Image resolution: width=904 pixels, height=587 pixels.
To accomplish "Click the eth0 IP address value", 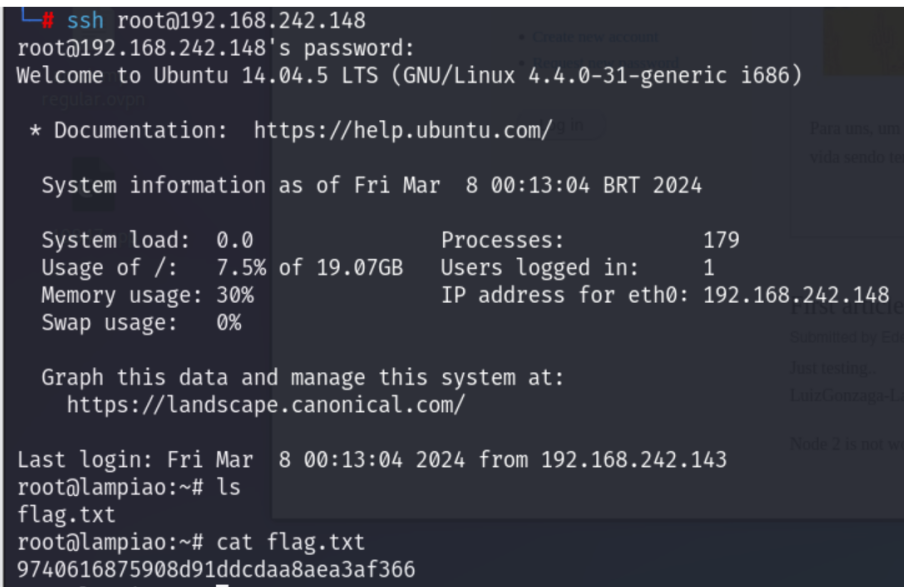I will 790,296.
